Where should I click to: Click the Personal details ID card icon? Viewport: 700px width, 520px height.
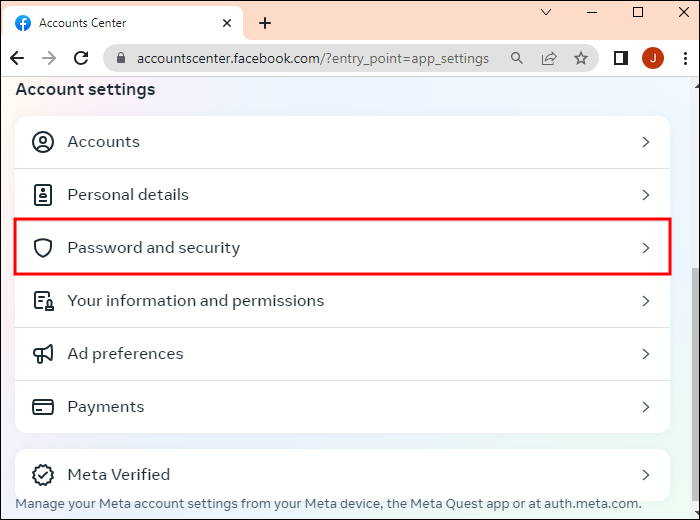[x=43, y=195]
